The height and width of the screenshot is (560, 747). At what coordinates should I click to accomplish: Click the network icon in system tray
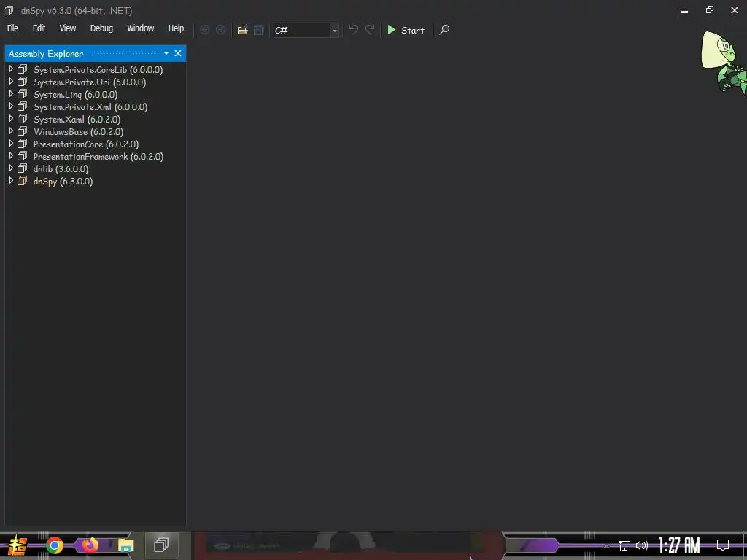[624, 545]
